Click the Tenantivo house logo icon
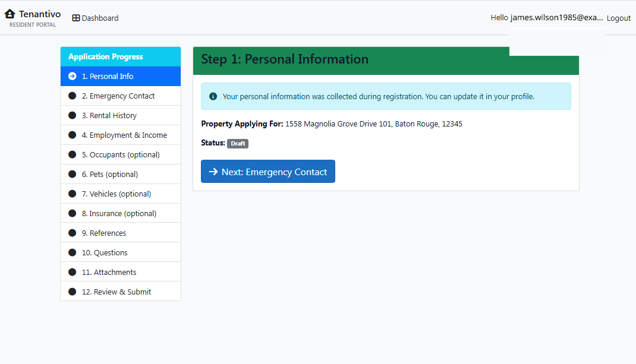The image size is (636, 364). coord(10,14)
